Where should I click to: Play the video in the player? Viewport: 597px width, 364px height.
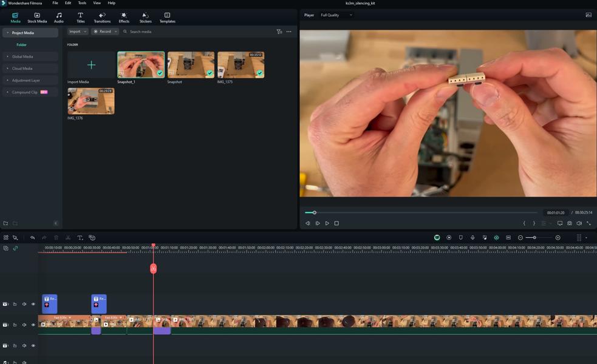(327, 223)
